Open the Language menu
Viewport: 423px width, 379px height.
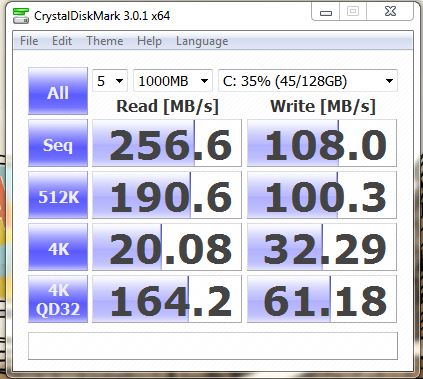coord(202,41)
